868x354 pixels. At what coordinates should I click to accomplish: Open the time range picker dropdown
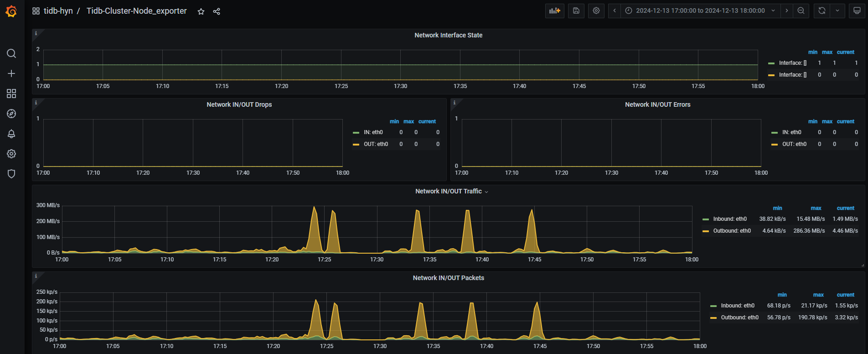point(700,11)
